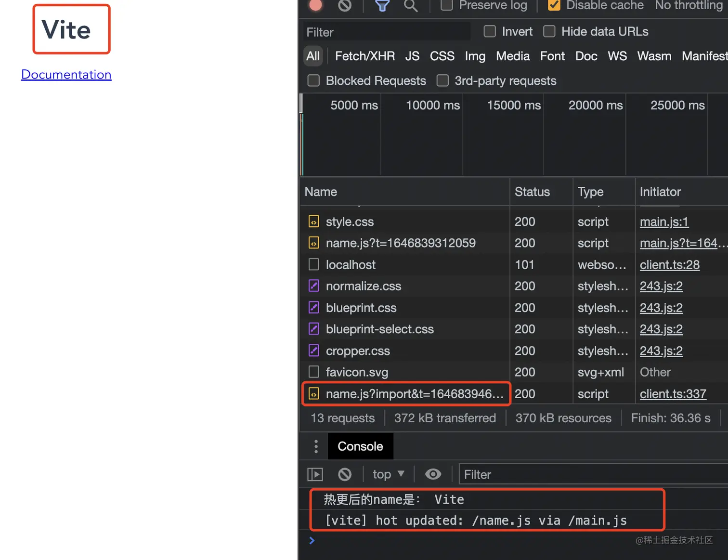
Task: Open network search with the magnifier icon
Action: (411, 5)
